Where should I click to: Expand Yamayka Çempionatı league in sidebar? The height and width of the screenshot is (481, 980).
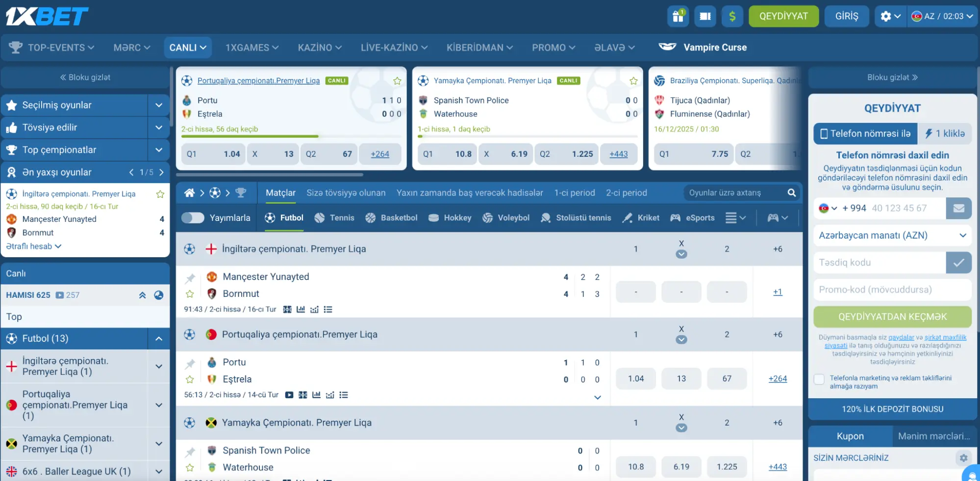click(159, 444)
